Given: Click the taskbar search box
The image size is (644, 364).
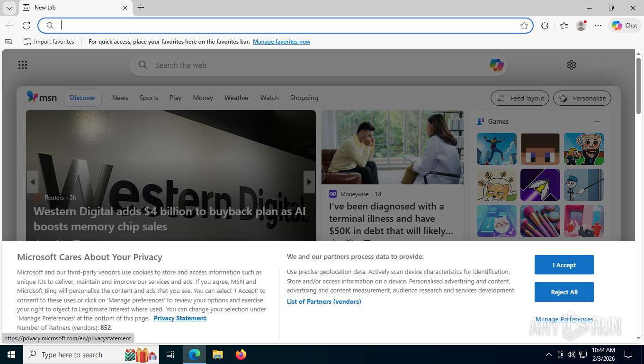Looking at the screenshot, I should pyautogui.click(x=91, y=355).
